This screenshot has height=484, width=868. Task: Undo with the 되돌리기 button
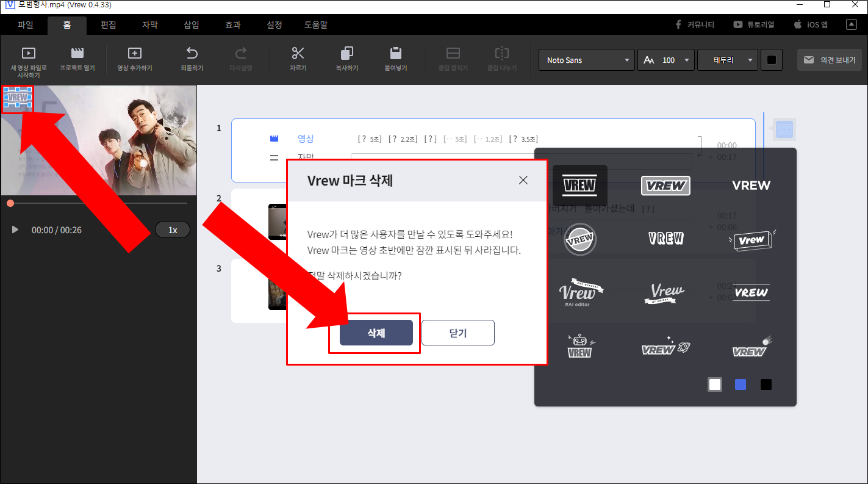[x=192, y=60]
